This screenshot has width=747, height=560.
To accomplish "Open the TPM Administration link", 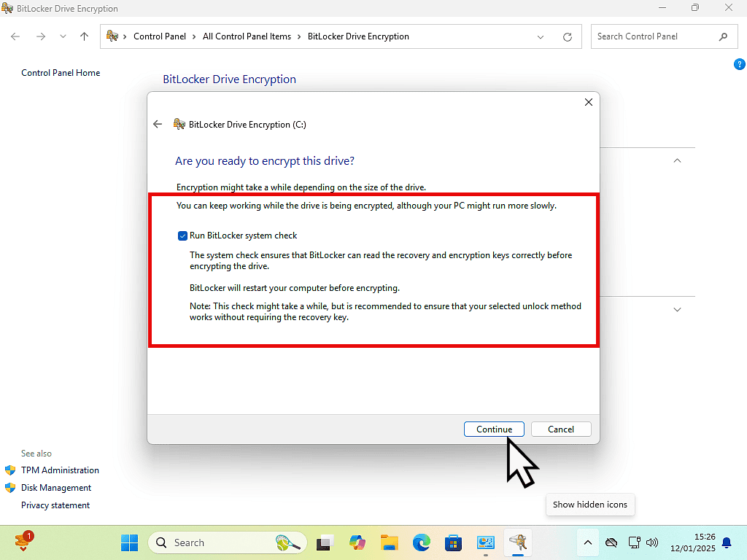I will click(x=60, y=470).
